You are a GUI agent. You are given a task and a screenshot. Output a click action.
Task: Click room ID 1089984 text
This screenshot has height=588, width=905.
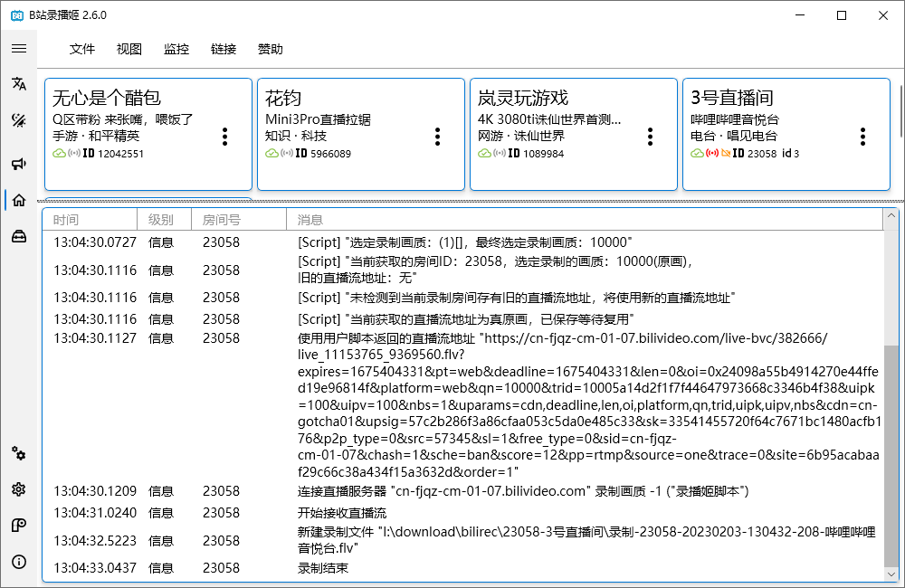[544, 154]
